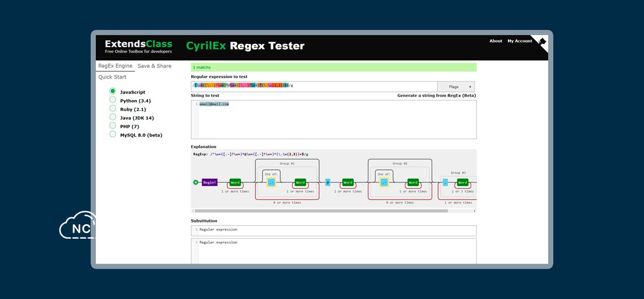This screenshot has width=644, height=299.
Task: Click the '.-' character set in Group #1
Action: click(x=271, y=182)
